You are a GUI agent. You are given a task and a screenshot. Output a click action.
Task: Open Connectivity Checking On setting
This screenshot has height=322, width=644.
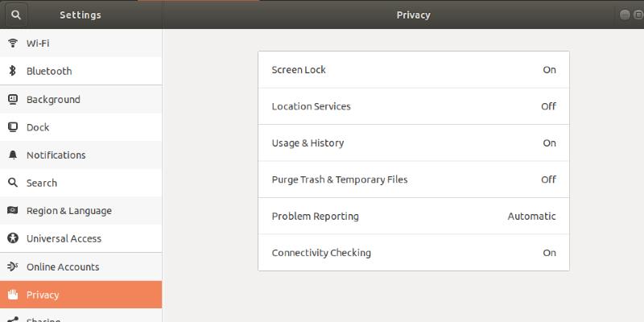[x=413, y=253]
